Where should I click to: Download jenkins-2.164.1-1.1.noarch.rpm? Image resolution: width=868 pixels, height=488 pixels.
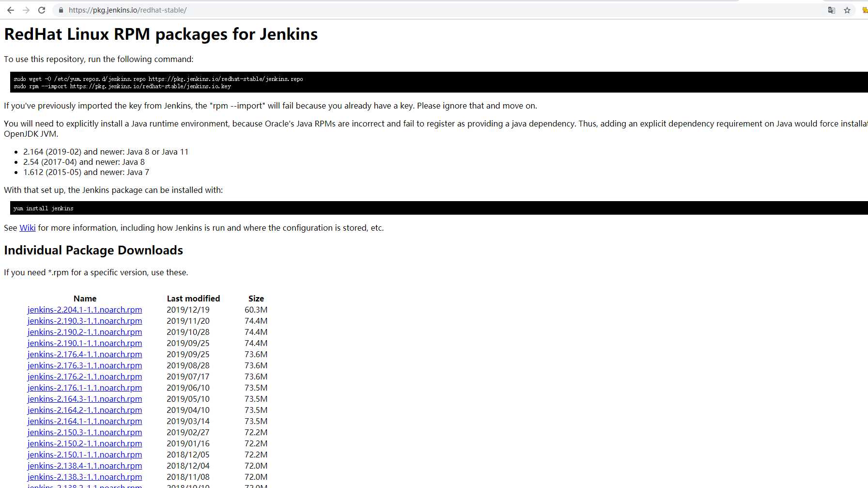85,421
